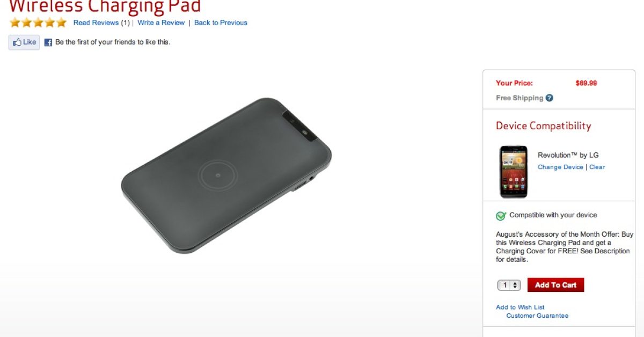This screenshot has width=644, height=337.
Task: Add the charging pad to cart
Action: tap(555, 285)
